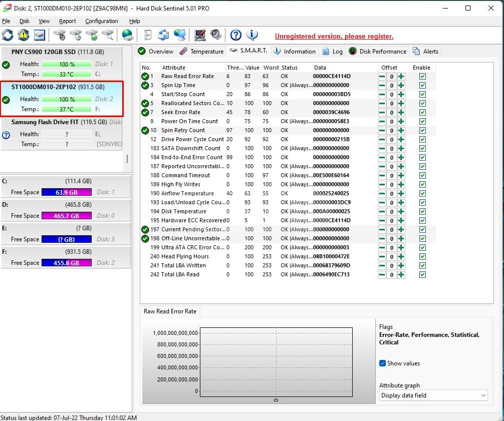Click the green check icon for Spin Retry Count
The height and width of the screenshot is (421, 504).
pos(145,130)
